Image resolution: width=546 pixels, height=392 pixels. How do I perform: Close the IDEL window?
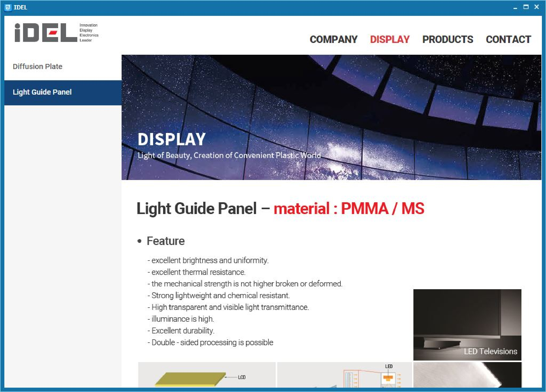point(537,7)
